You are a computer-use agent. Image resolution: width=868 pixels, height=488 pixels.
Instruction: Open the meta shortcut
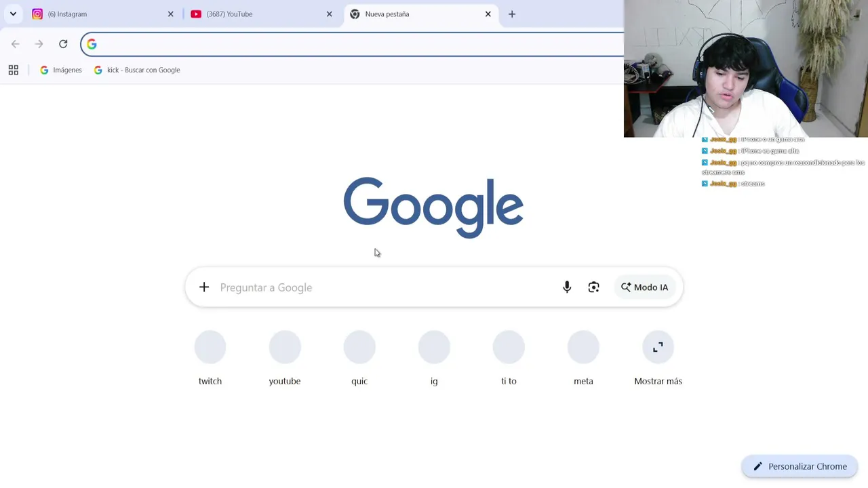click(x=583, y=359)
